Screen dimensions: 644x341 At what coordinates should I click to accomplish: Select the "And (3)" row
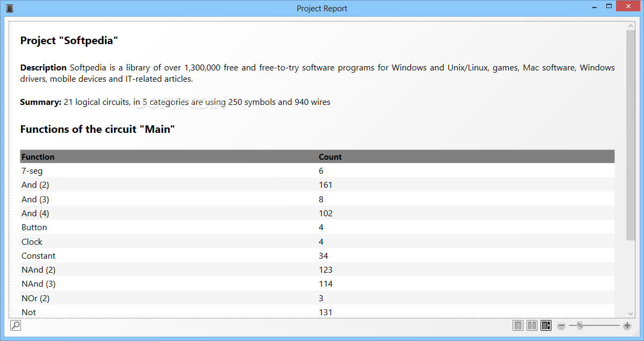317,199
